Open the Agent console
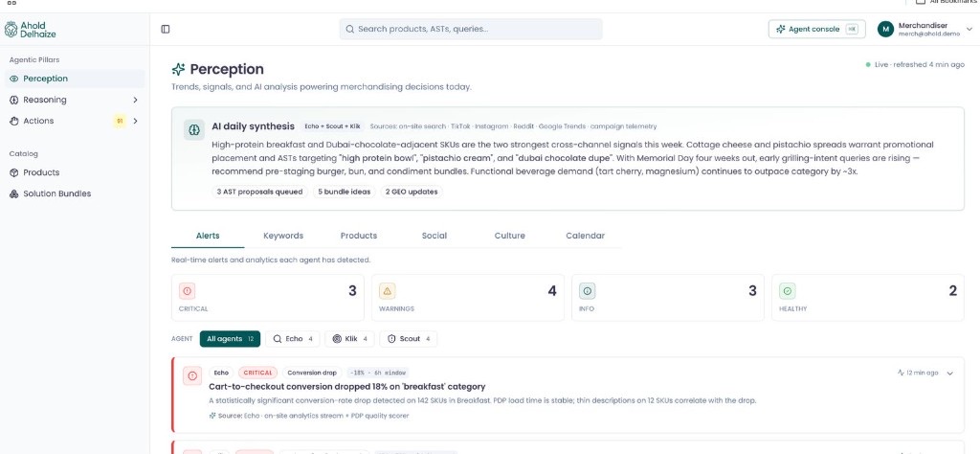Viewport: 980px width, 454px height. tap(817, 29)
